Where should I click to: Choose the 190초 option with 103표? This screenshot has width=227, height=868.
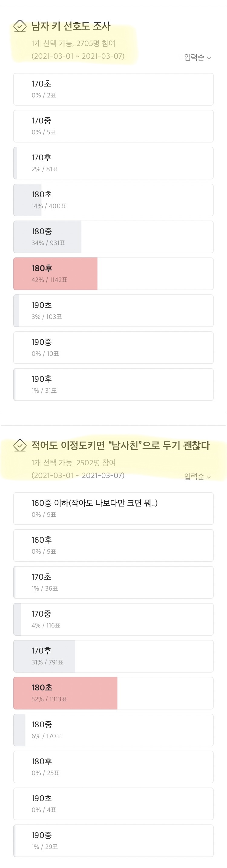coord(113,311)
